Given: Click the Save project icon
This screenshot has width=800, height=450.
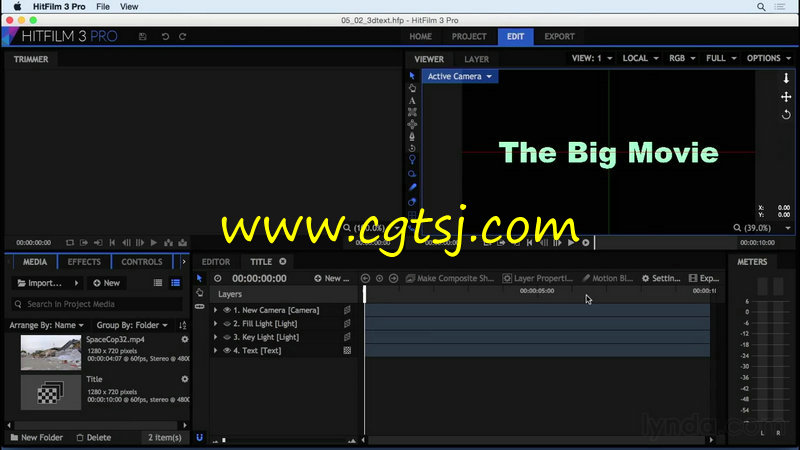Looking at the screenshot, I should (x=143, y=37).
